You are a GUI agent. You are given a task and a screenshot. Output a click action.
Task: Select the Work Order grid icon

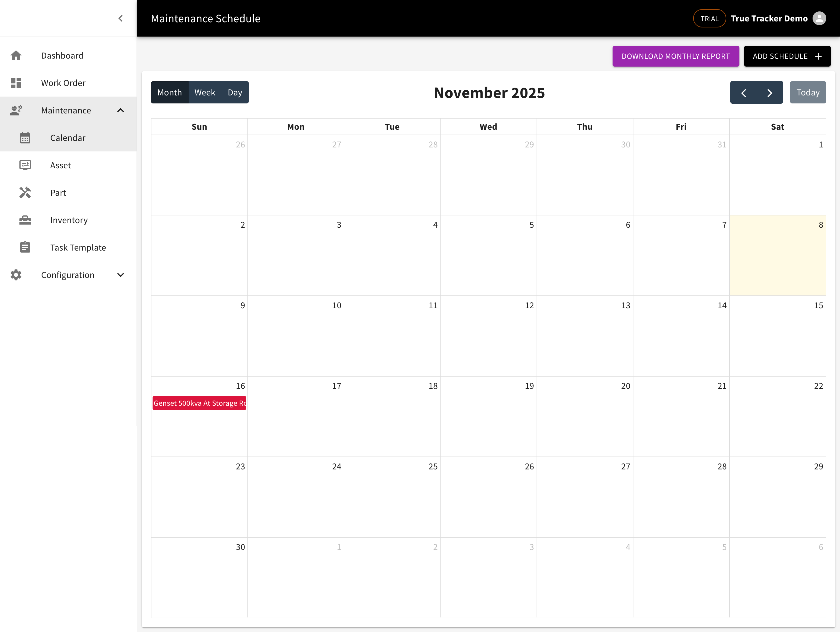click(16, 83)
